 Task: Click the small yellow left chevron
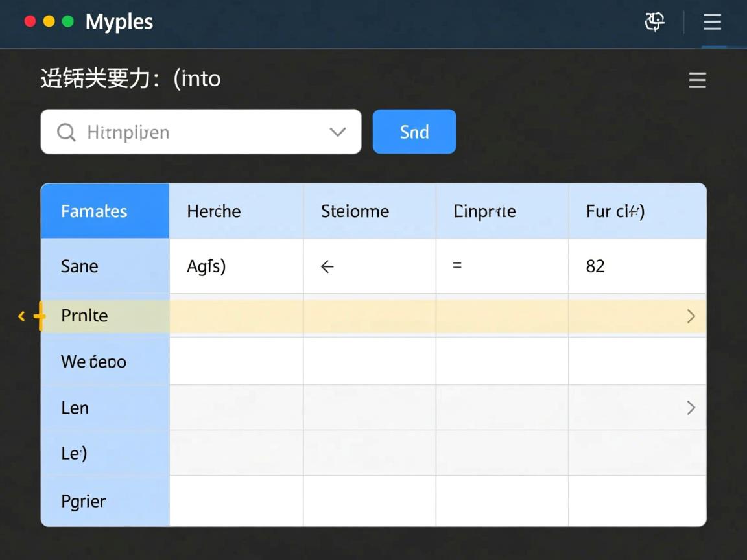coord(21,316)
